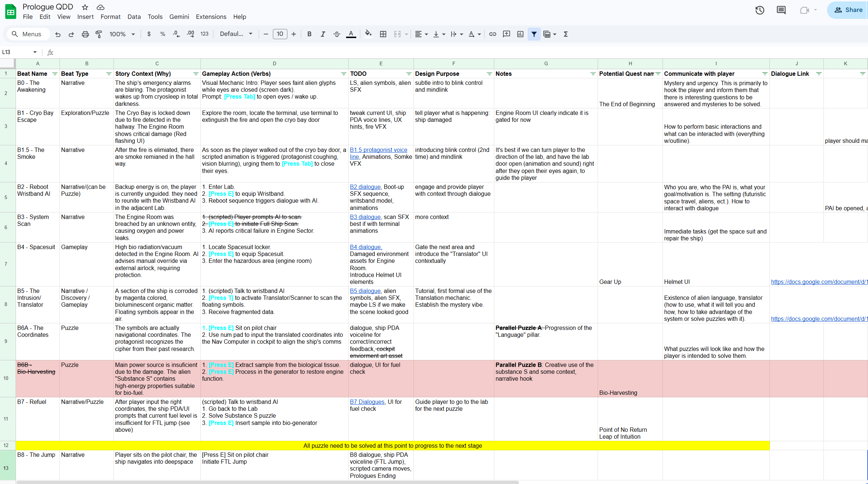Click the redo arrow icon
This screenshot has height=484, width=868.
point(71,34)
